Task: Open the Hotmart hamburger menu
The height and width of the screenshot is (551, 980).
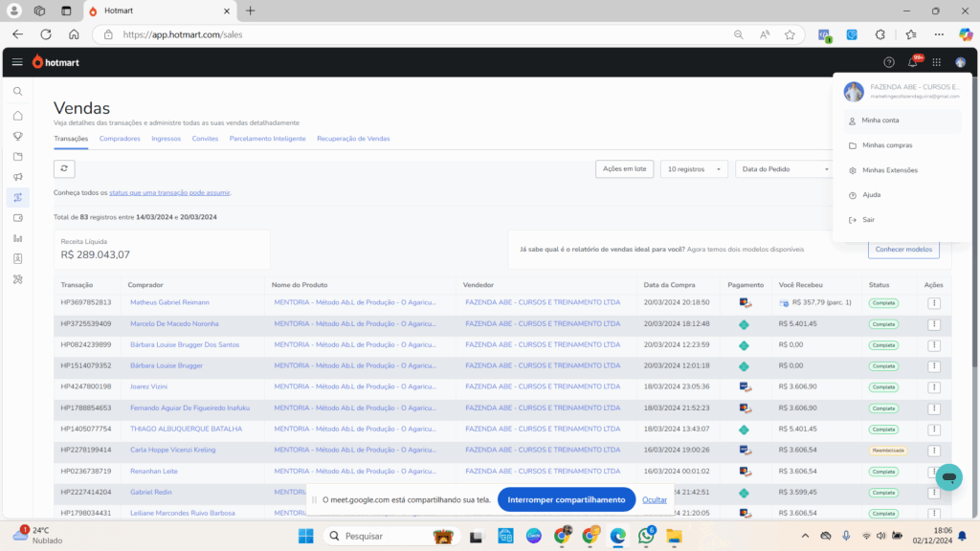Action: [17, 62]
